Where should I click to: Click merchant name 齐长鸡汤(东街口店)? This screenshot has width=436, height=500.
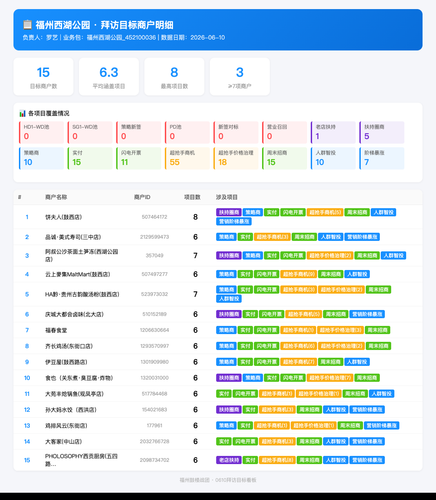[69, 346]
